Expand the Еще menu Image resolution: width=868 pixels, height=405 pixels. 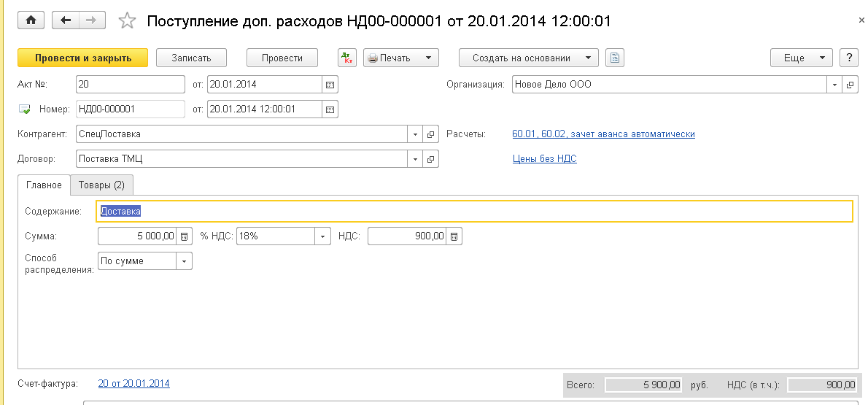point(801,58)
